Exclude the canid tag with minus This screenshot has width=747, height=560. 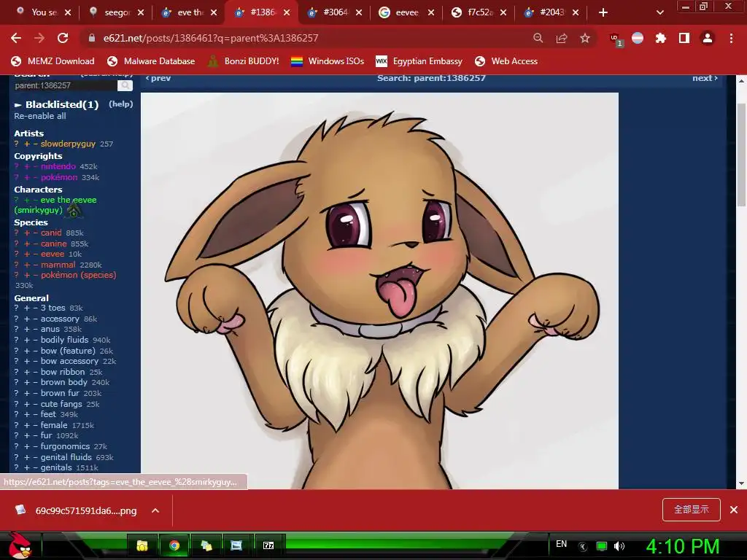(x=35, y=233)
